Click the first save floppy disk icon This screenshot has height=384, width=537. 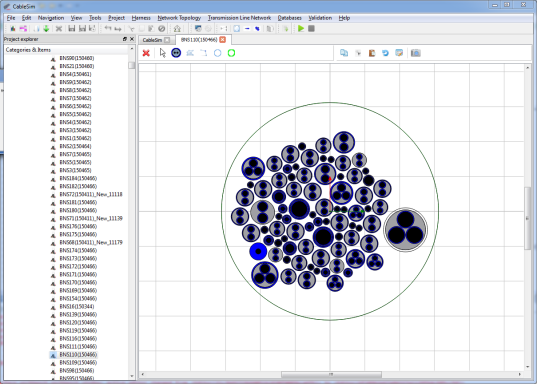(x=72, y=28)
